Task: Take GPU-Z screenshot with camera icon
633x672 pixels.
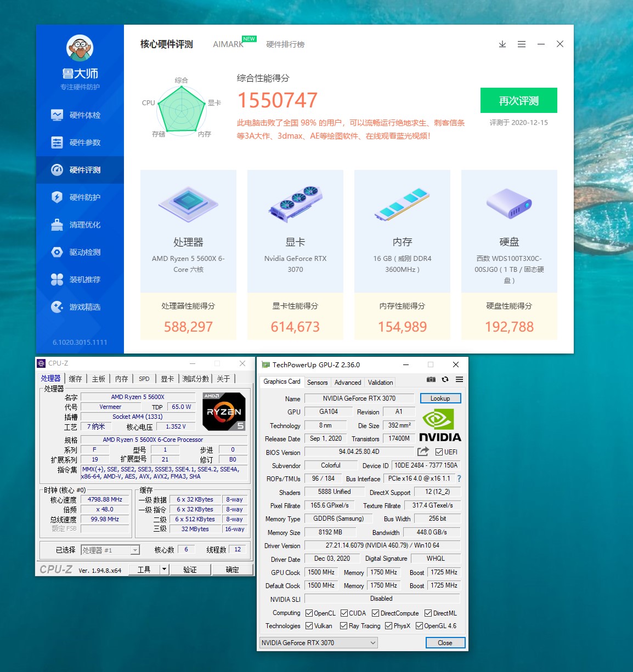Action: (431, 379)
